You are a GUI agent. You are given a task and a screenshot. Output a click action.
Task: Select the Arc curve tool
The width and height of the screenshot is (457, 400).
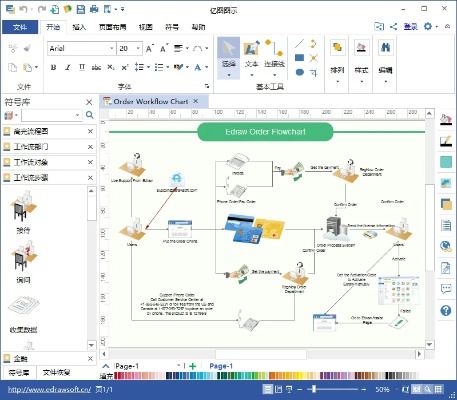click(313, 44)
